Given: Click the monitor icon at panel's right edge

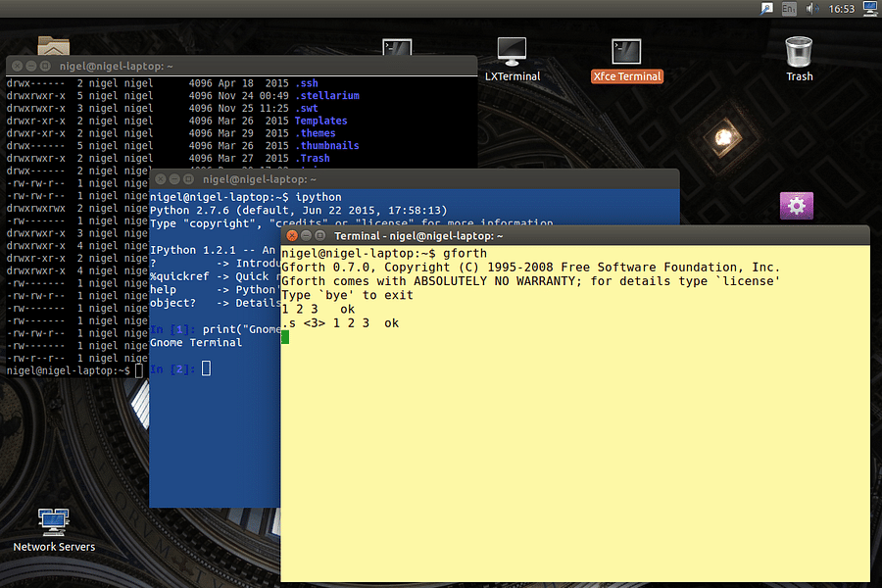Looking at the screenshot, I should click(868, 9).
